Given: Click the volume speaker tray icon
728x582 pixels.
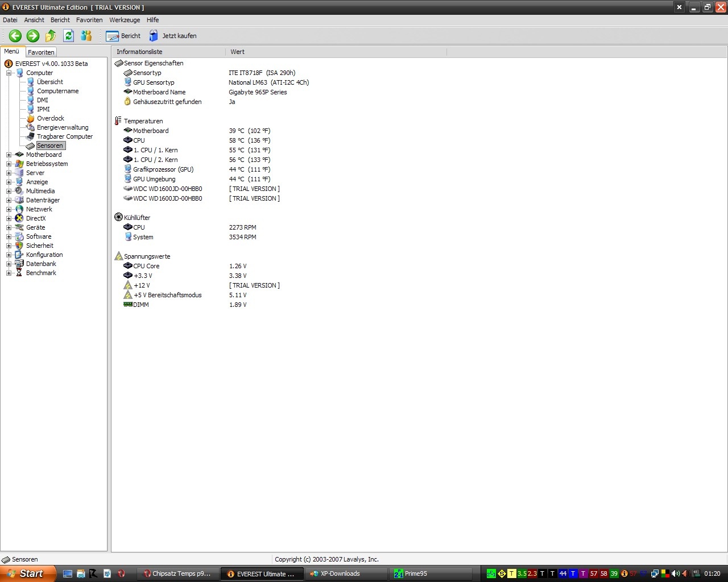Looking at the screenshot, I should click(x=676, y=574).
